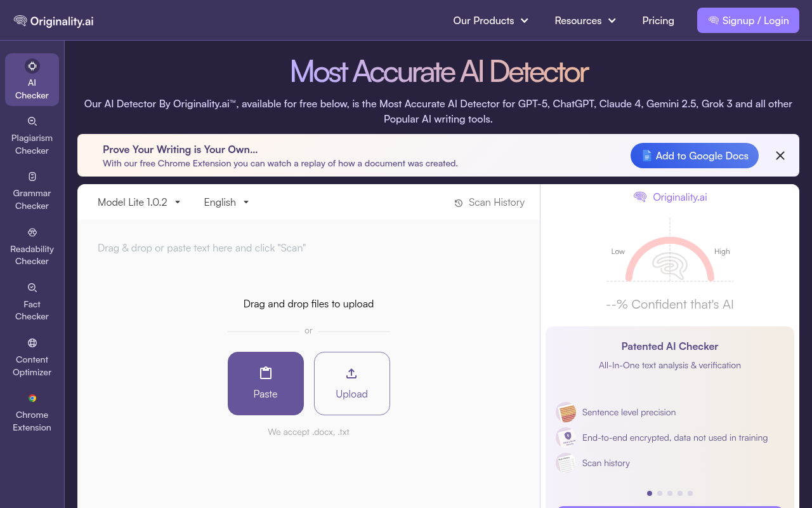Screen dimensions: 812x508
Task: Click the Signup / Login button
Action: (x=748, y=20)
